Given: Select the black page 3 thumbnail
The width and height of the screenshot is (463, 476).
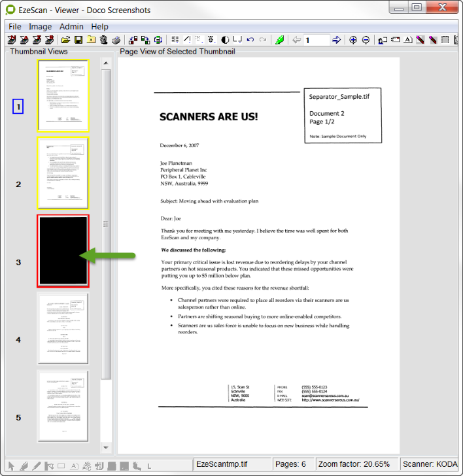Looking at the screenshot, I should point(63,250).
